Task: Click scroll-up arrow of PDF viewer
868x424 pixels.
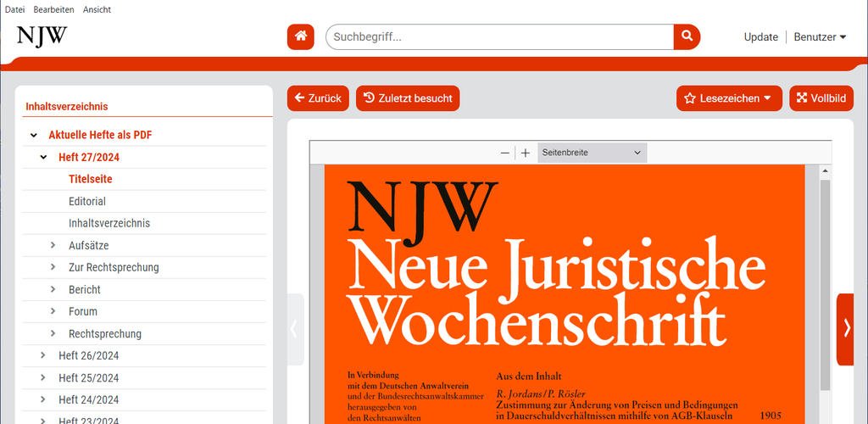Action: (825, 171)
